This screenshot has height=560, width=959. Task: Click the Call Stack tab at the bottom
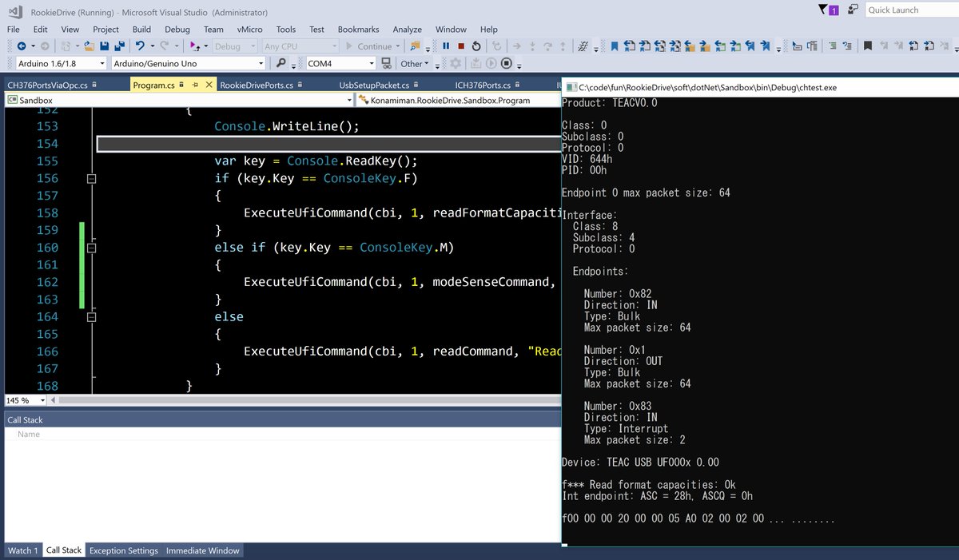[x=64, y=550]
